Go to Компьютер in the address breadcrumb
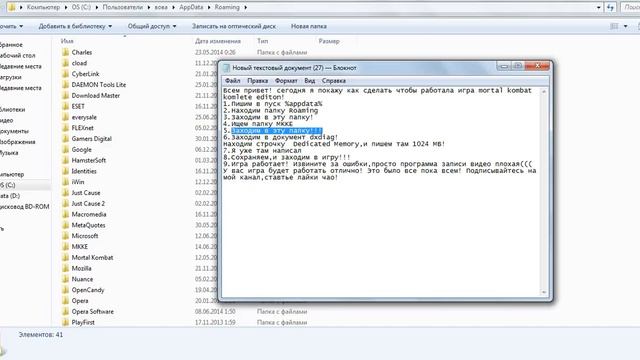 43,7
